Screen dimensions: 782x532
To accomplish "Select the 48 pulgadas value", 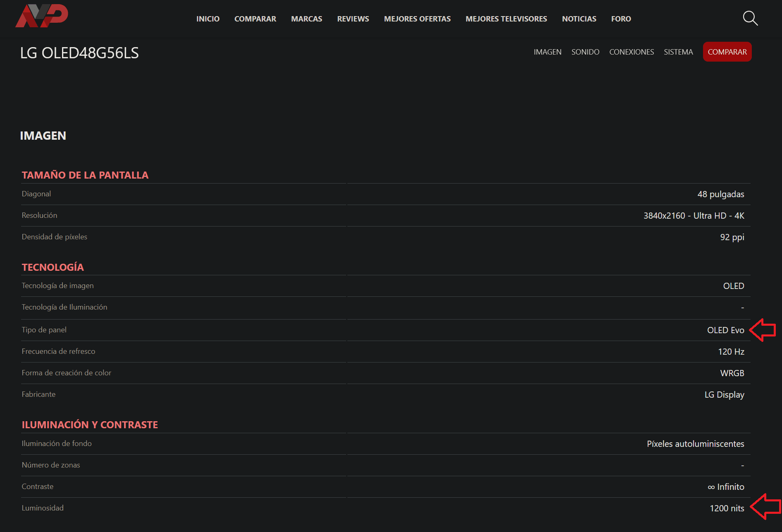I will pos(721,194).
